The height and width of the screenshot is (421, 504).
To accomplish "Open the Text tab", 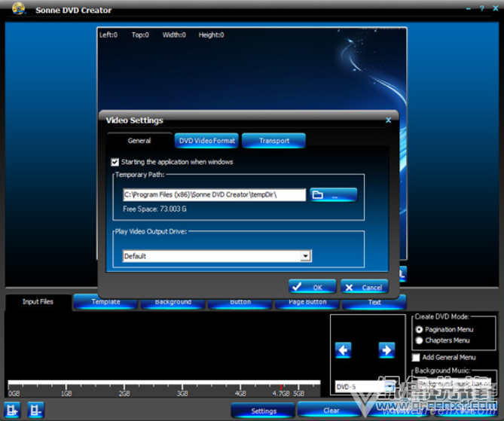I will pos(374,302).
